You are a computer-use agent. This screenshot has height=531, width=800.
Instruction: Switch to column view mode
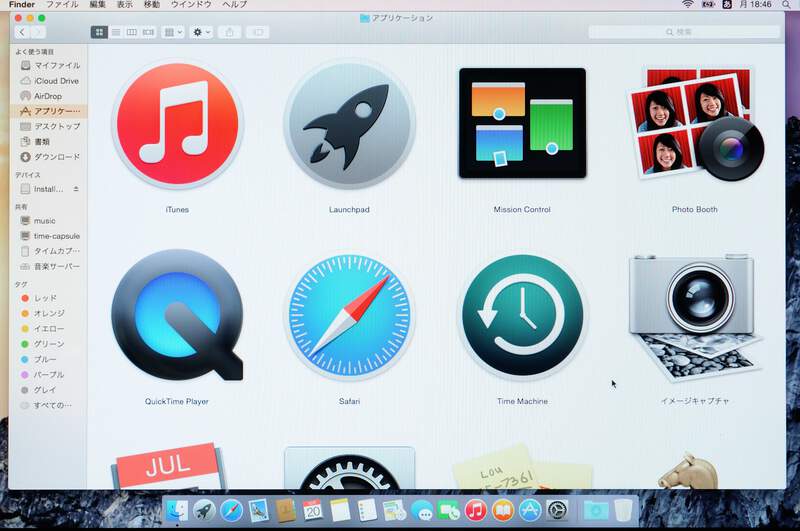(x=132, y=32)
